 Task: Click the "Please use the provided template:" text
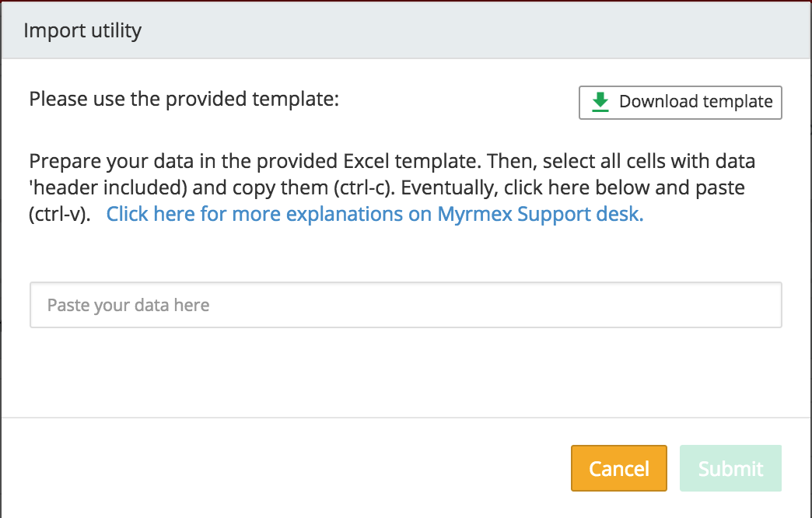tap(184, 100)
